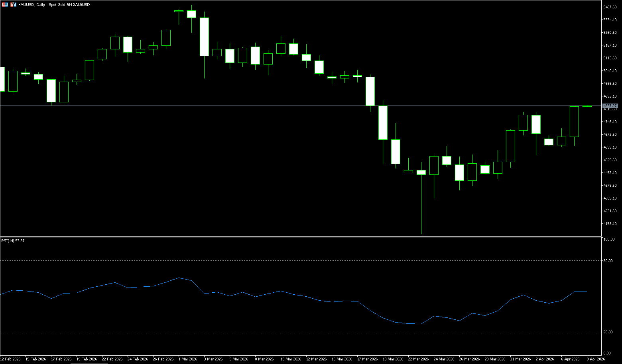The height and width of the screenshot is (364, 622).
Task: Click the one-click trading panel icon
Action: (x=13, y=4)
